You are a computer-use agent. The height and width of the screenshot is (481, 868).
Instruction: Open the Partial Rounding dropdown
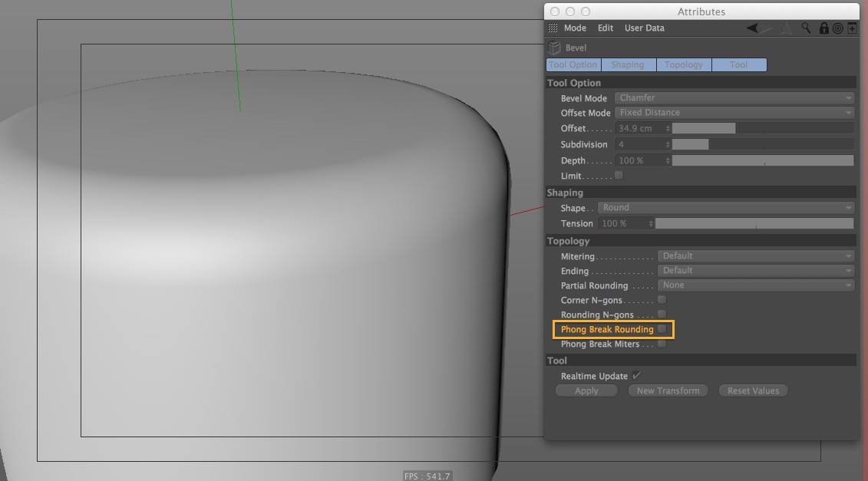(x=756, y=285)
